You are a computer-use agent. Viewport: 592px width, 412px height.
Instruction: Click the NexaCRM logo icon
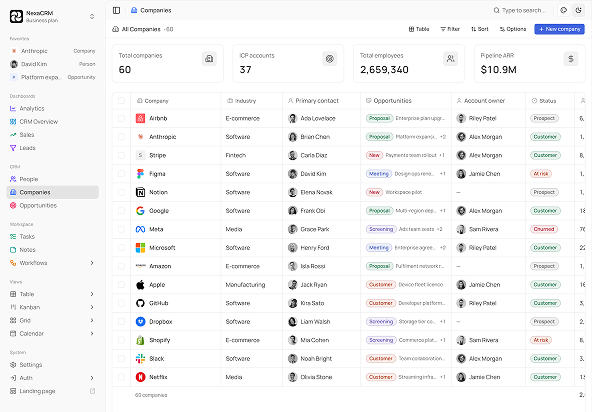pyautogui.click(x=16, y=16)
